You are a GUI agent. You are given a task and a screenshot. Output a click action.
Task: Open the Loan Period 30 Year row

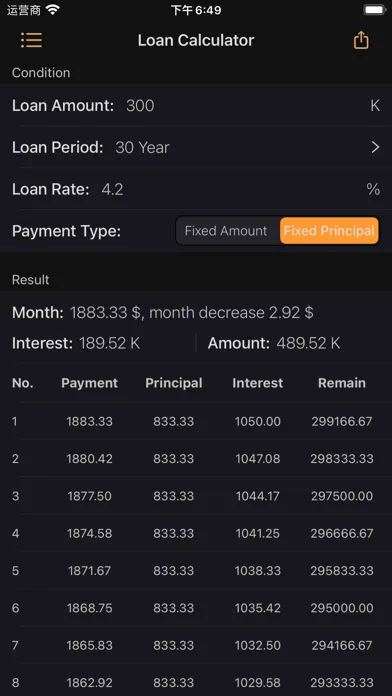196,147
